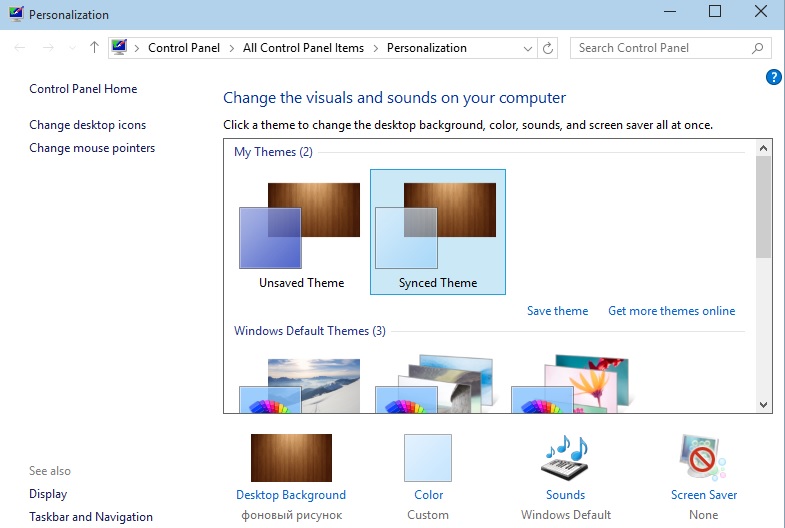Expand chevron after All Control Panel Items
Screen dimensions: 785x528
[375, 49]
